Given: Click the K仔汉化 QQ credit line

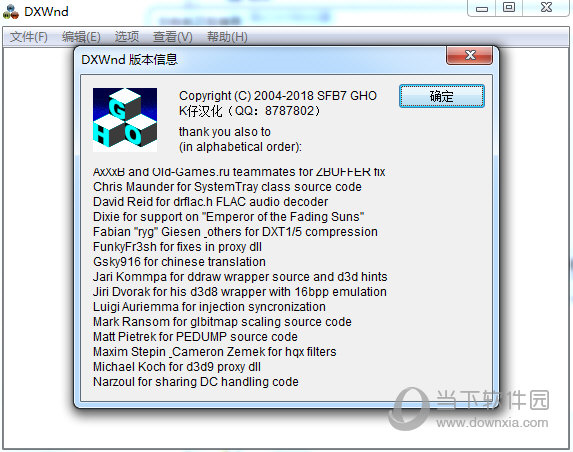Looking at the screenshot, I should pyautogui.click(x=250, y=111).
